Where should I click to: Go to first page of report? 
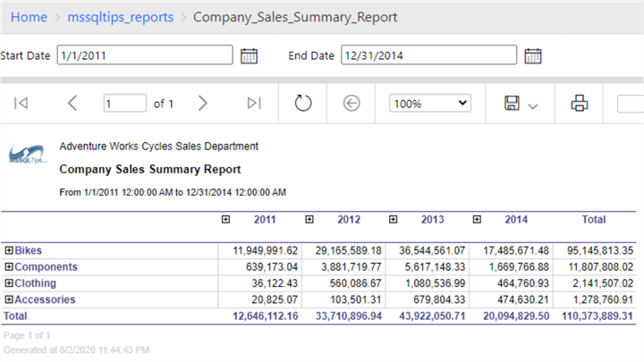coord(21,104)
